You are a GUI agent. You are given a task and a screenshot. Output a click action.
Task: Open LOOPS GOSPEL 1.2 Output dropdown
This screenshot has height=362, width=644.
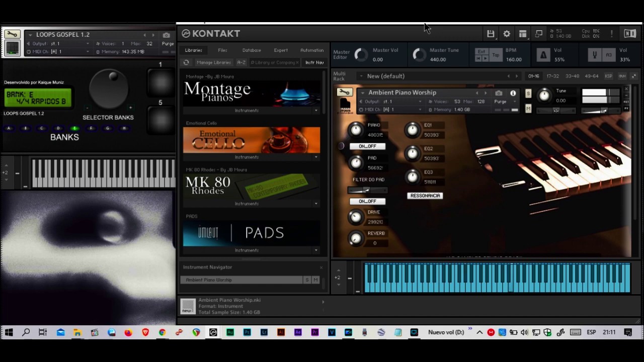point(58,44)
